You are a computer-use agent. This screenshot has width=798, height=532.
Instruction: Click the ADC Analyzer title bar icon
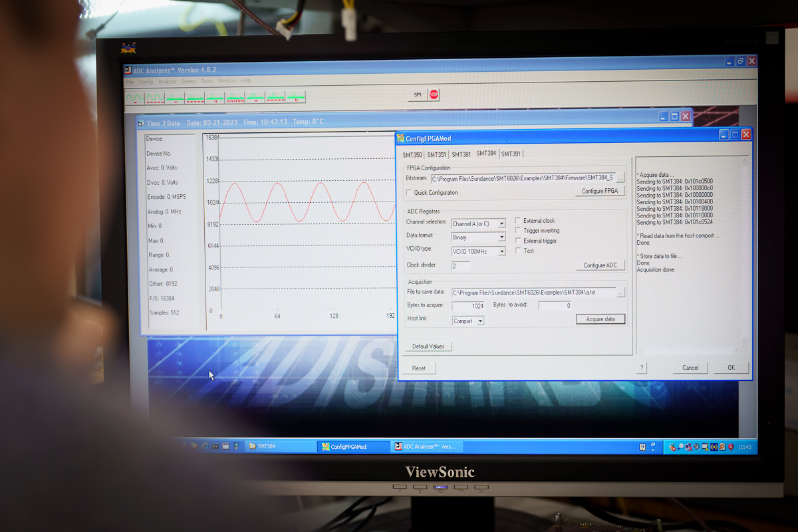pos(128,70)
